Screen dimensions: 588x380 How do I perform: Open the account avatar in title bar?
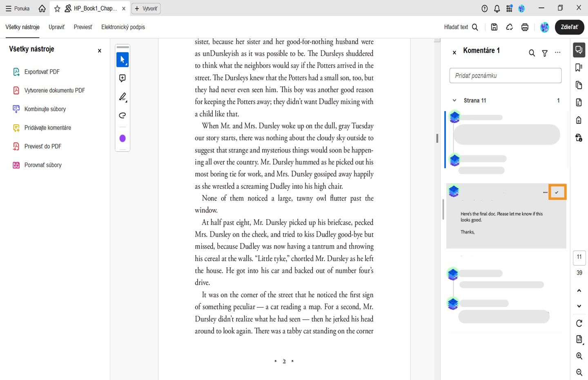tap(521, 8)
